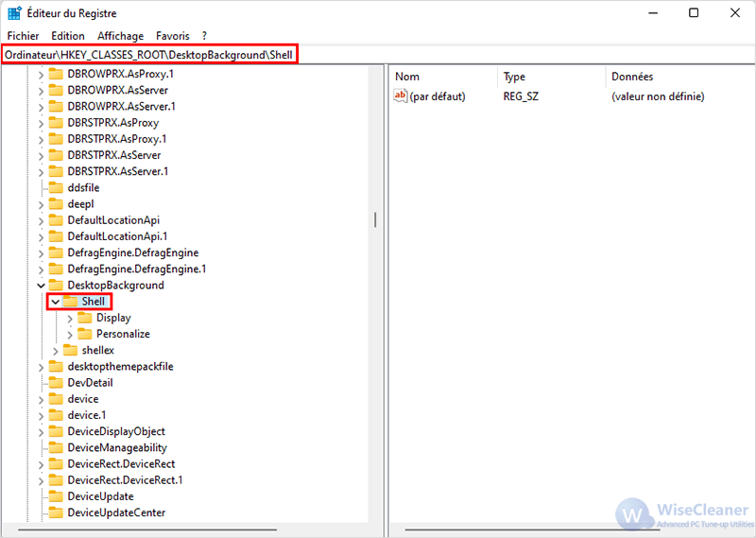Select the DevDetail folder icon
Screen dimensions: 756x538
56,383
